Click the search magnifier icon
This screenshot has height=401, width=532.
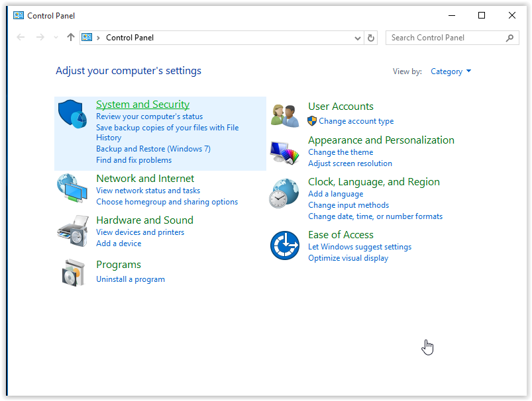[509, 38]
